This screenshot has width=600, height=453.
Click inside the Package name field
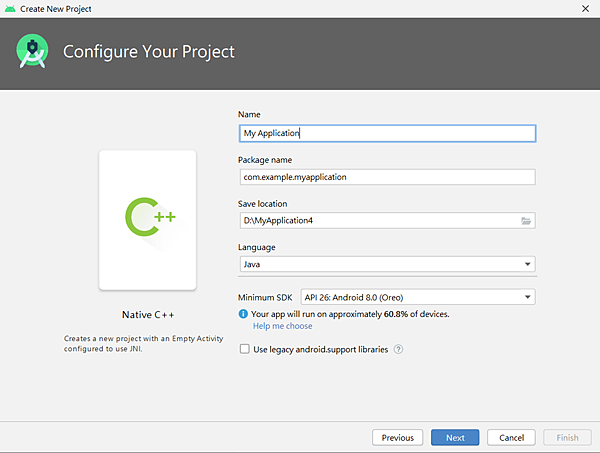pos(387,177)
